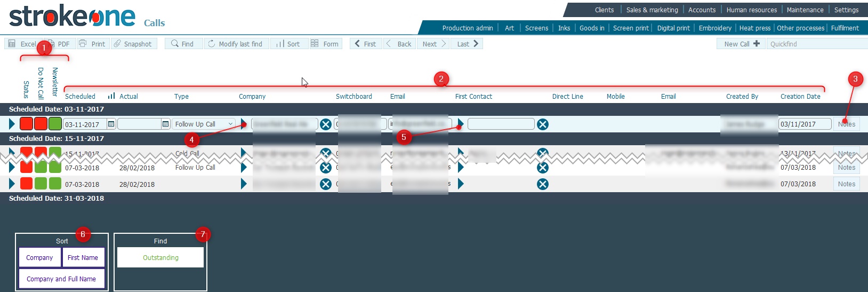The image size is (868, 292).
Task: Click the New Call plus button
Action: coord(757,44)
